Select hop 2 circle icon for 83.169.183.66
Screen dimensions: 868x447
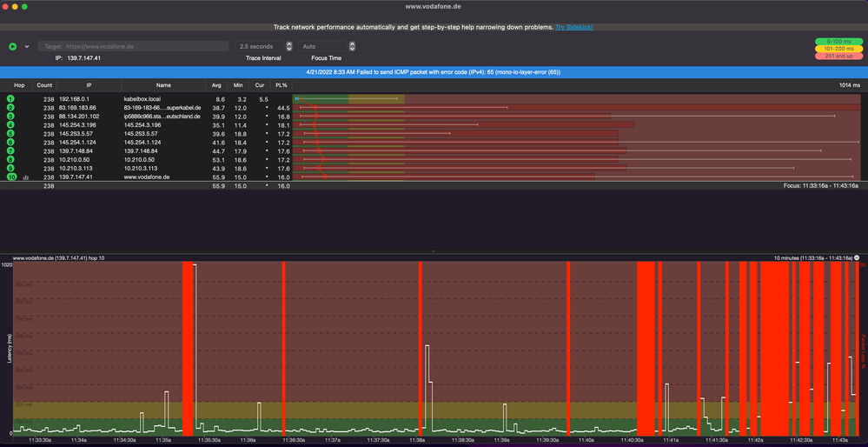[x=11, y=108]
